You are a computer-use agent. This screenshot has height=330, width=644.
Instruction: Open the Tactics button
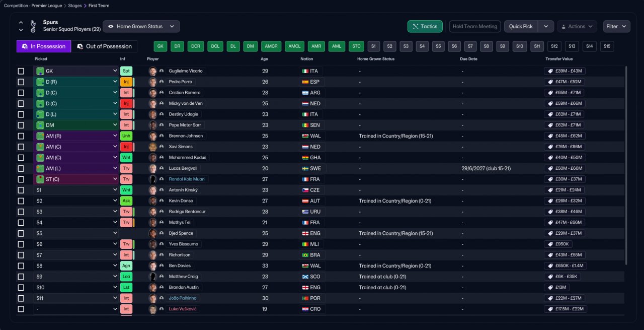click(x=425, y=26)
